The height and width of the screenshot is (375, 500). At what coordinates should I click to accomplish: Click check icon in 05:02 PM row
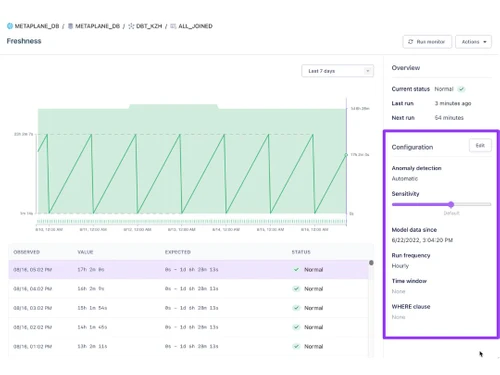[x=296, y=269]
